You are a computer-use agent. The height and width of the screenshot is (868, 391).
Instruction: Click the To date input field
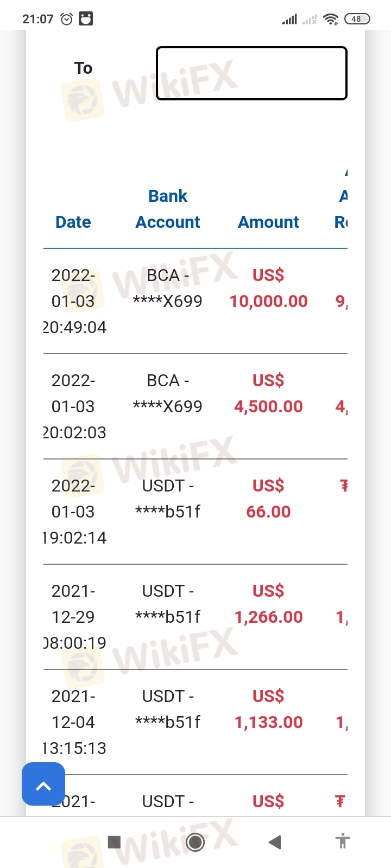[251, 73]
